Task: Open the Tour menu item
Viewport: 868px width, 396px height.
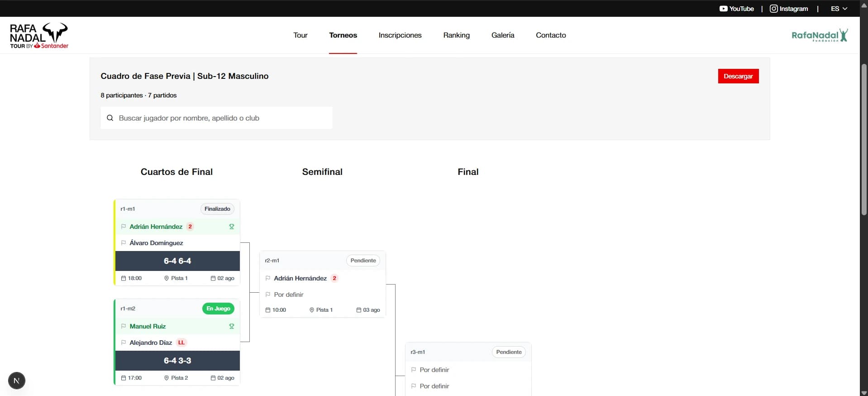Action: tap(300, 35)
